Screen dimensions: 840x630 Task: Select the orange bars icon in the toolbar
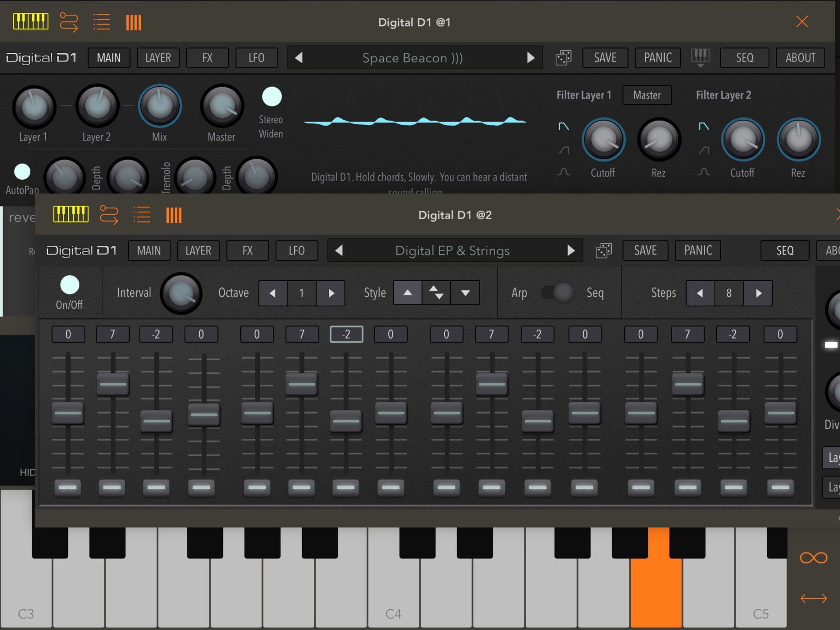click(133, 21)
